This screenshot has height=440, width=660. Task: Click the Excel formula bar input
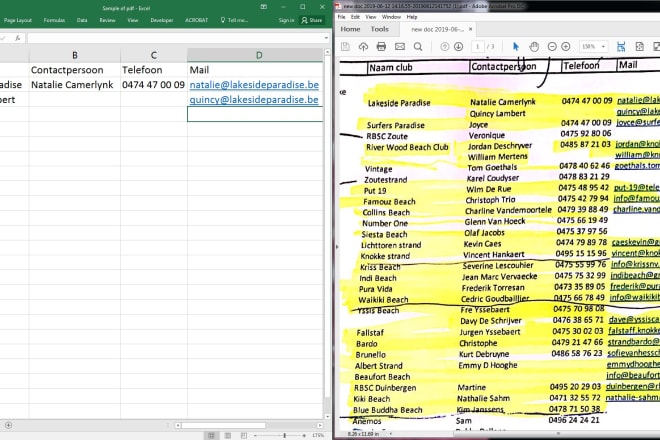175,38
